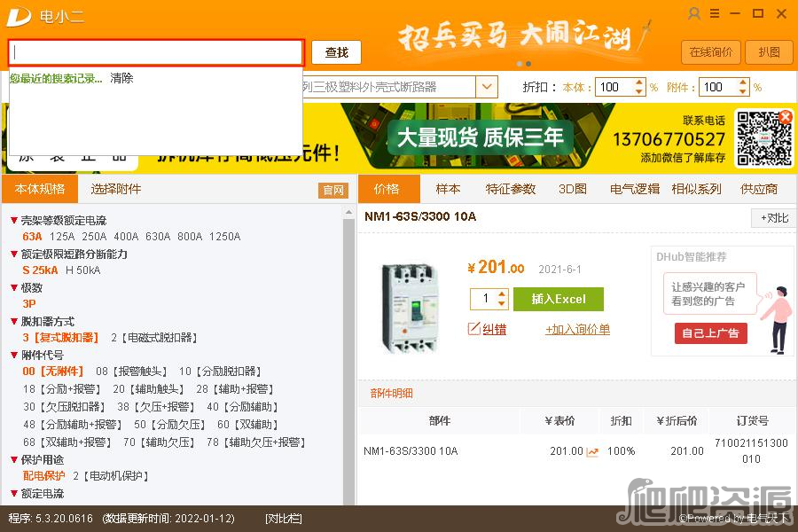798x532 pixels.
Task: Click the 官网 button
Action: (333, 191)
